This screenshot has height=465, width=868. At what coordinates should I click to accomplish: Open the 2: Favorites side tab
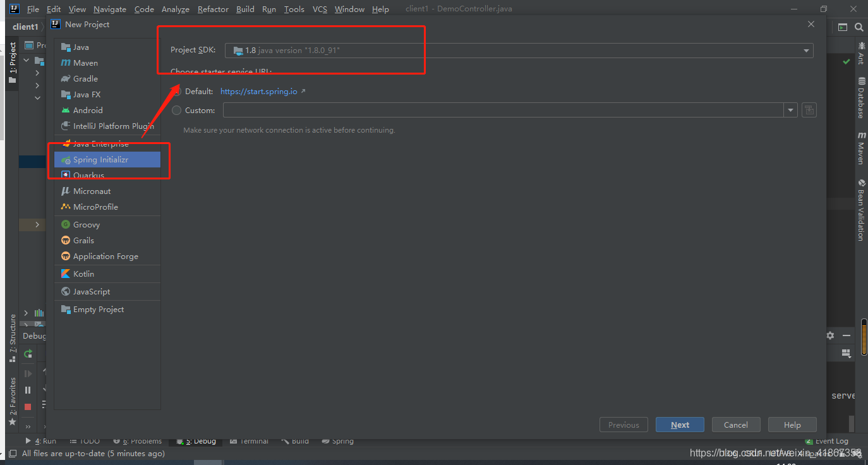13,401
